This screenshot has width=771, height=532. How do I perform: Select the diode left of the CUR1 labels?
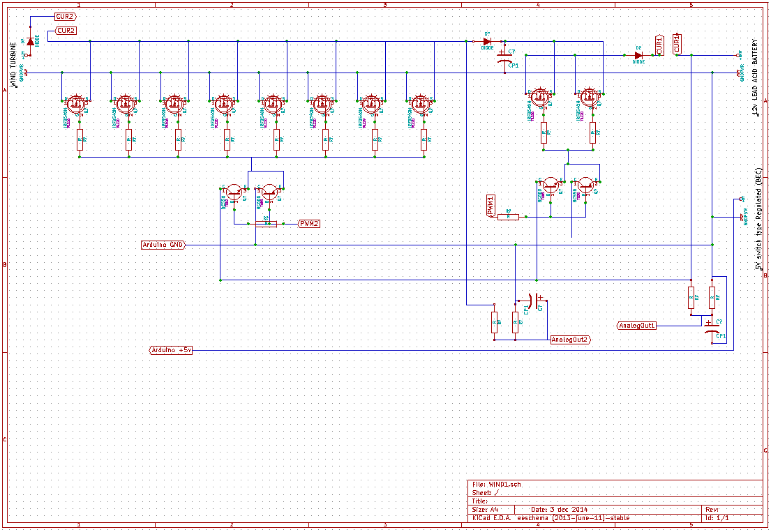(x=638, y=56)
